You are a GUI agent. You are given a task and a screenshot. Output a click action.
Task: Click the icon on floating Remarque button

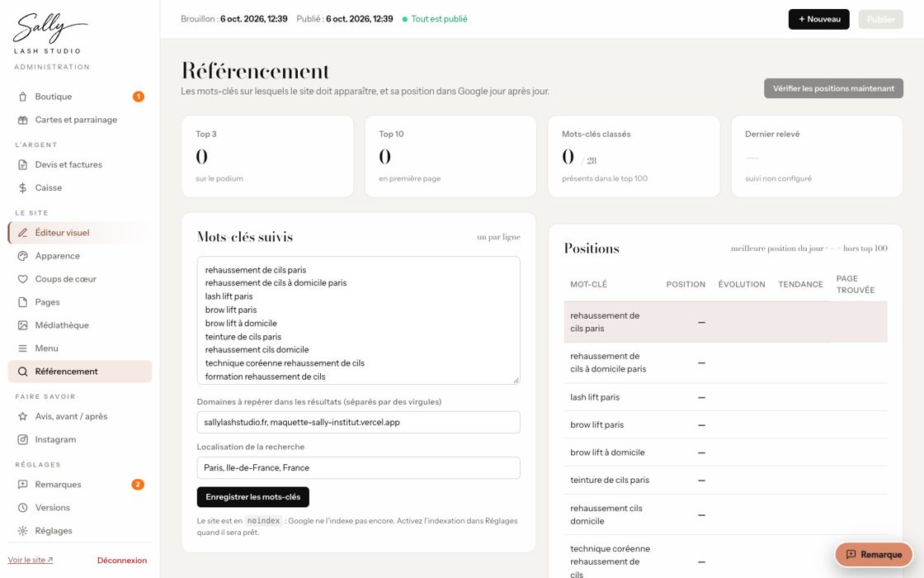(x=851, y=554)
